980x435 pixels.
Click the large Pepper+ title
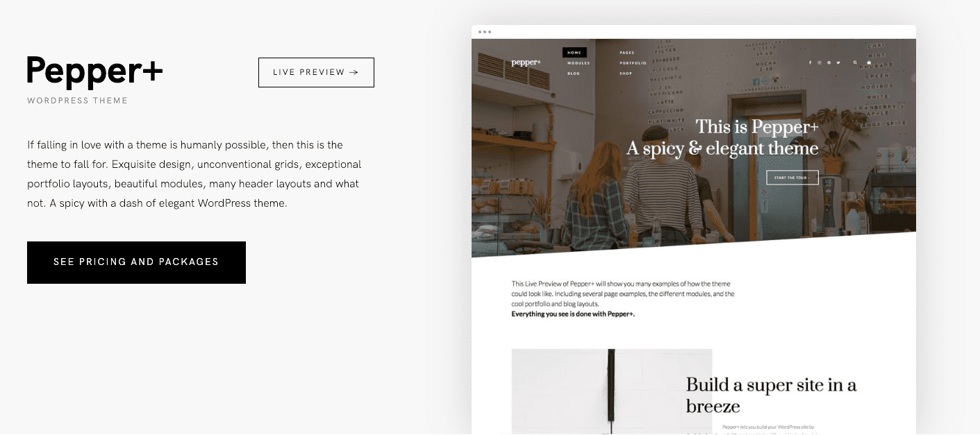[95, 72]
